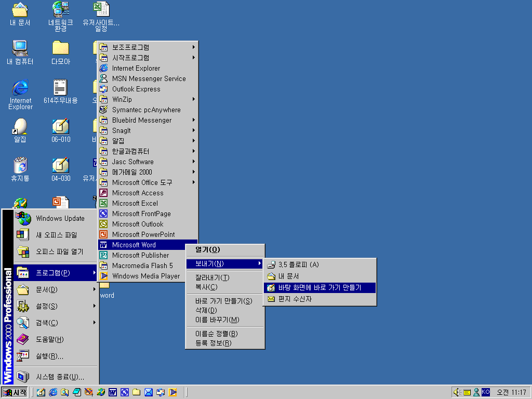The image size is (532, 399).
Task: Expand the 검색(C) submenu
Action: coord(56,323)
